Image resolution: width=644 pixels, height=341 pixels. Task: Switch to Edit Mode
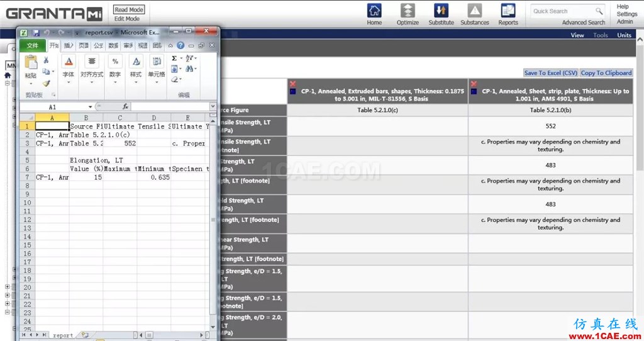127,18
